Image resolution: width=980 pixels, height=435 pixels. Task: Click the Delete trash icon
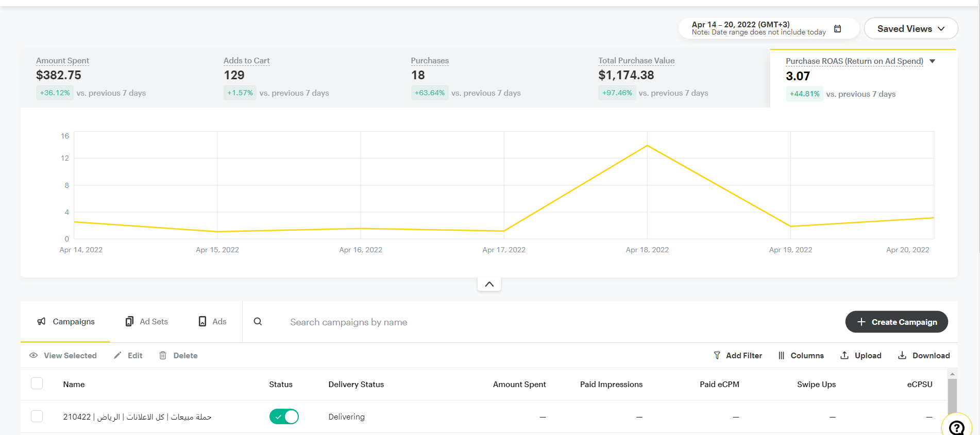(163, 355)
